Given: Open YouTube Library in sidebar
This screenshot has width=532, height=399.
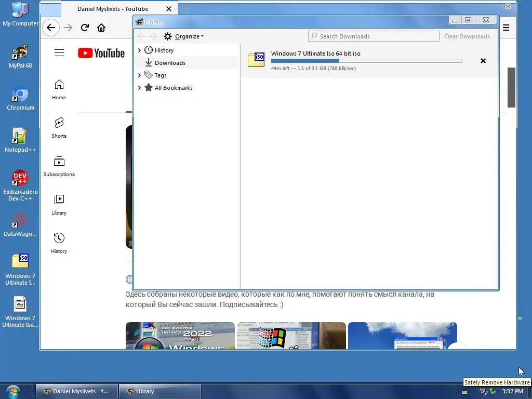Looking at the screenshot, I should coord(59,205).
